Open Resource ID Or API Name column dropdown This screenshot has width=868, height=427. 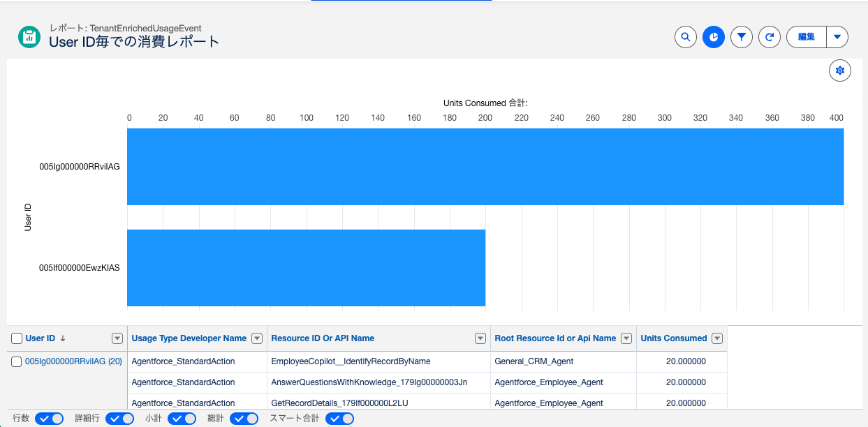point(480,338)
